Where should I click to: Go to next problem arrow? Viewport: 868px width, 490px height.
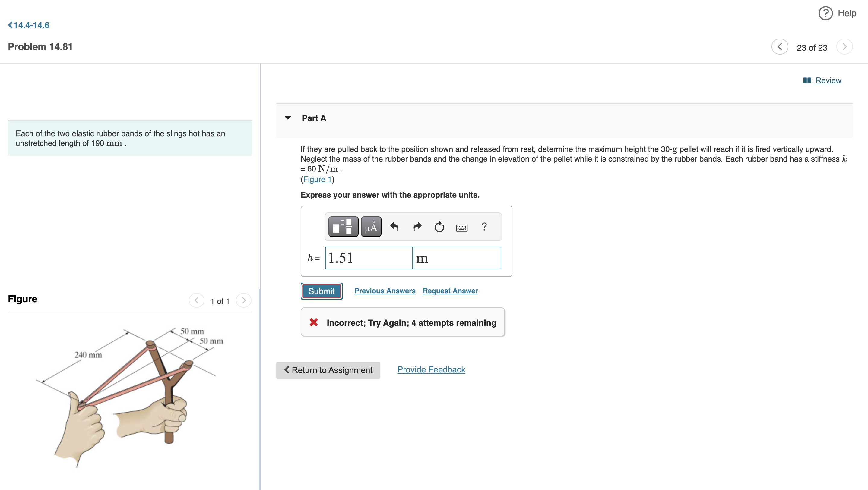pos(844,47)
